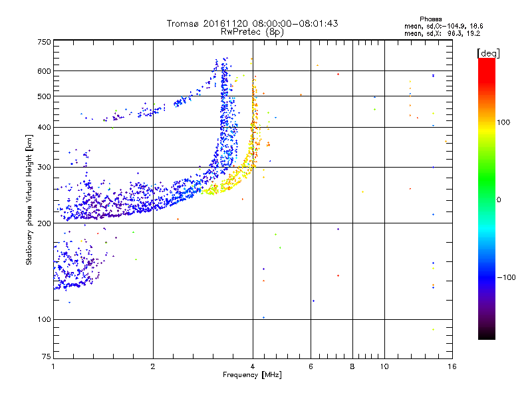Image resolution: width=532 pixels, height=399 pixels.
Task: Click the x-axis tick label '1'
Action: [53, 366]
